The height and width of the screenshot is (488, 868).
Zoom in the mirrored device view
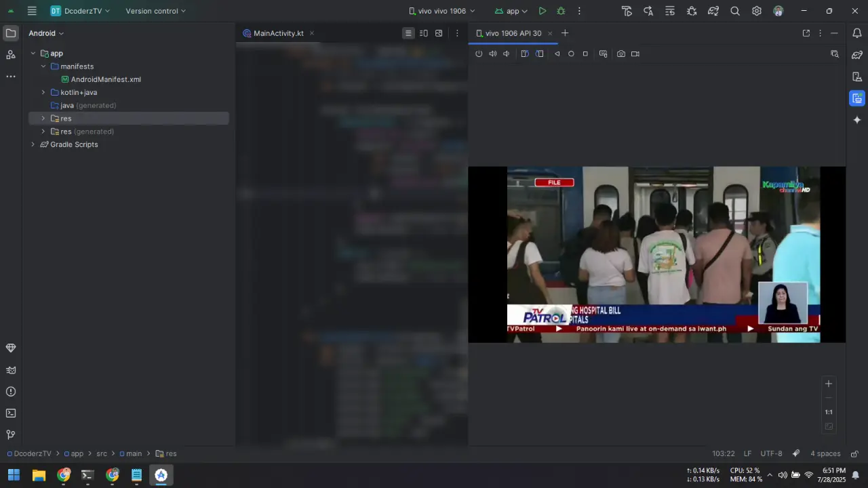[828, 384]
